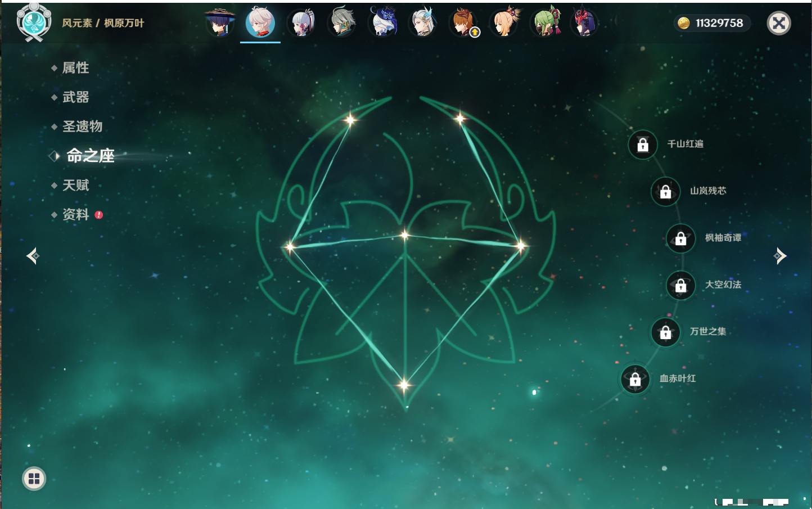Click the red alert badge beside 资料
Screen dimensions: 812x509
point(99,215)
